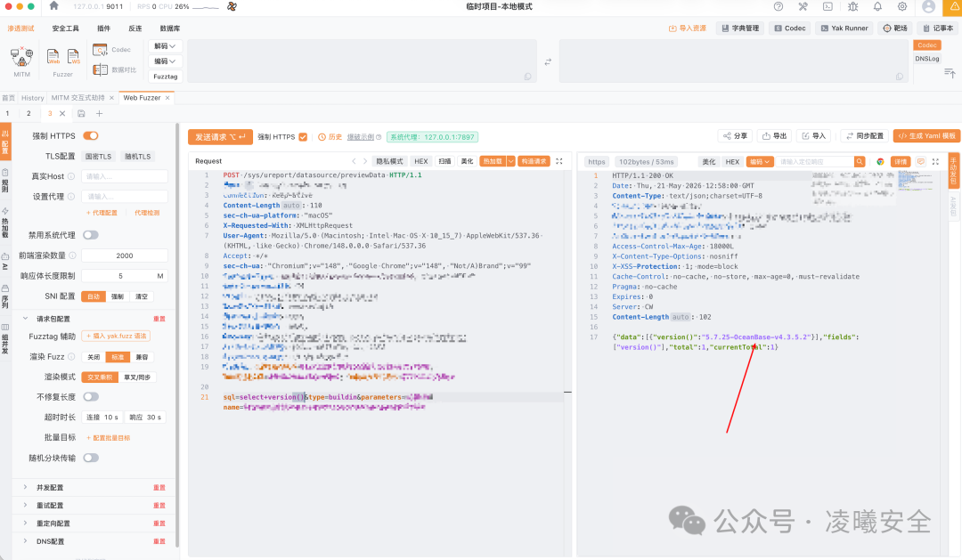Open the tools wrench icon in title bar

click(803, 6)
